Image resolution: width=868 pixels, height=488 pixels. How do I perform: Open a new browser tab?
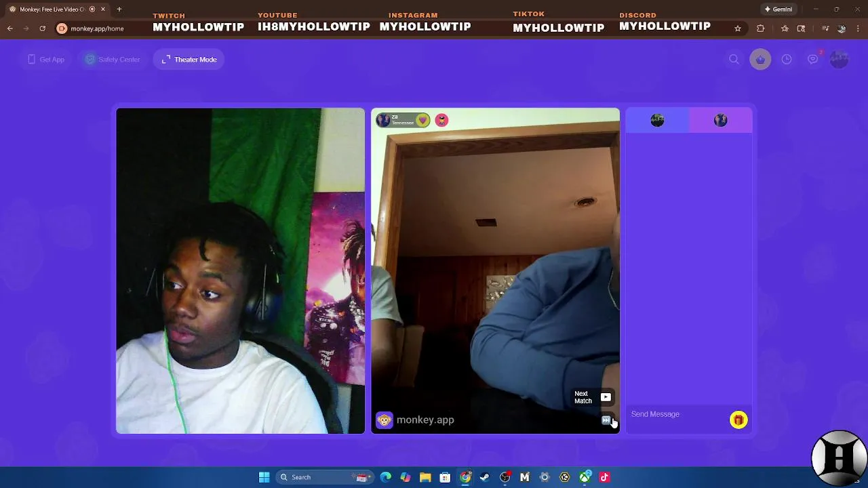(x=119, y=9)
